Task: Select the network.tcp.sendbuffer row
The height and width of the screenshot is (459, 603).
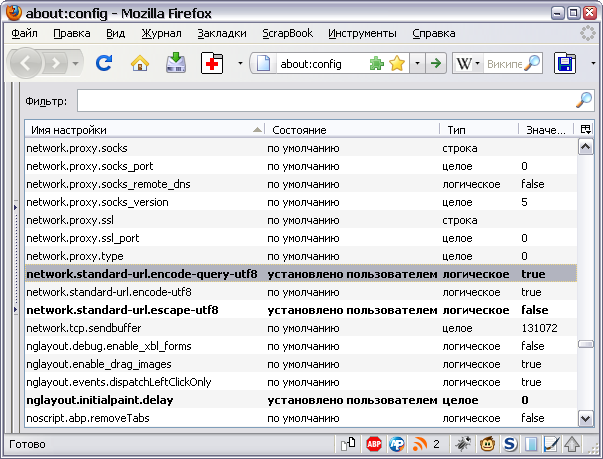Action: coord(301,328)
